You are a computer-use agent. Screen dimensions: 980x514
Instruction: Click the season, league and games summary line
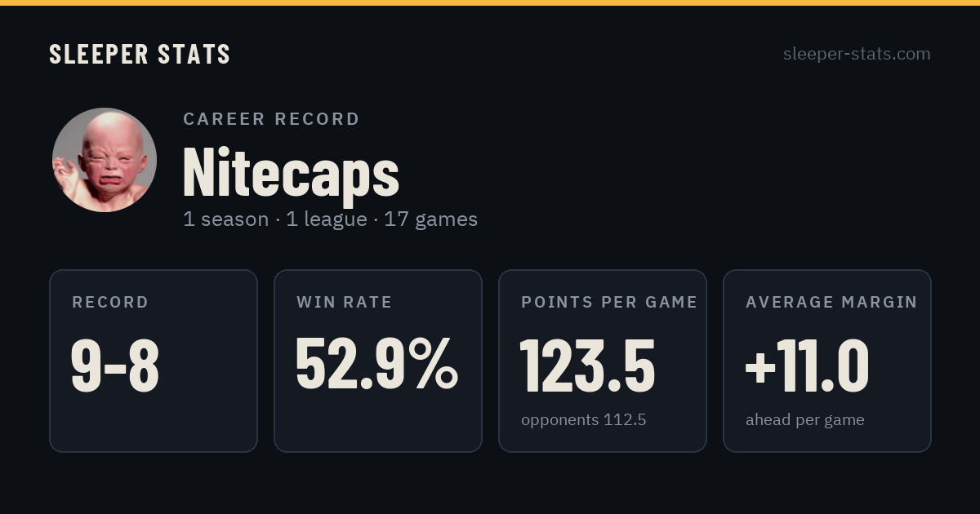pos(330,219)
